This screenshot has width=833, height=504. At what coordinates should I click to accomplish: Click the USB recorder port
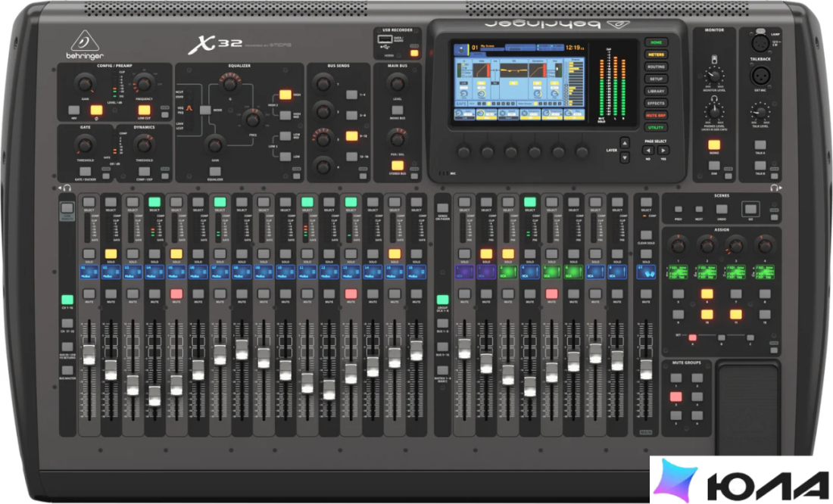pos(385,40)
